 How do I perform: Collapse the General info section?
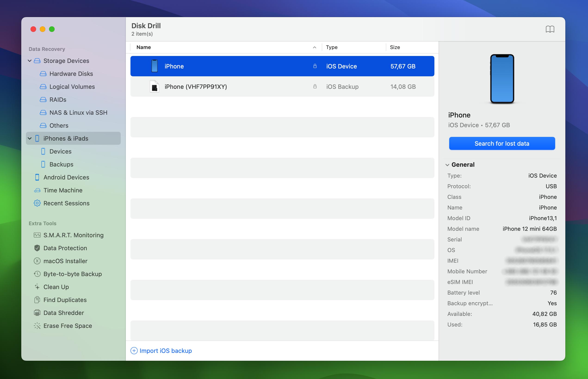pyautogui.click(x=447, y=165)
